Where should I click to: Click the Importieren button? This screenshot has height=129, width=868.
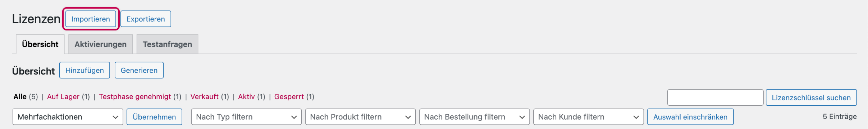tap(91, 19)
